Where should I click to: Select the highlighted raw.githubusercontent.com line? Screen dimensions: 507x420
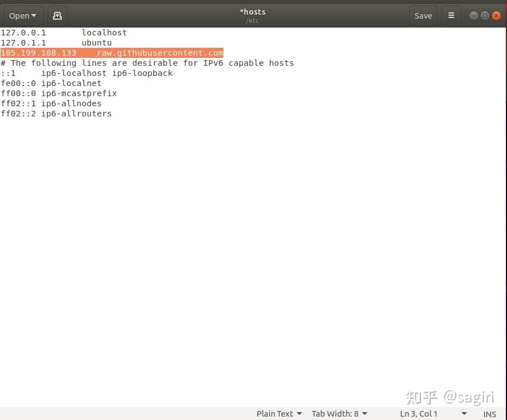112,52
